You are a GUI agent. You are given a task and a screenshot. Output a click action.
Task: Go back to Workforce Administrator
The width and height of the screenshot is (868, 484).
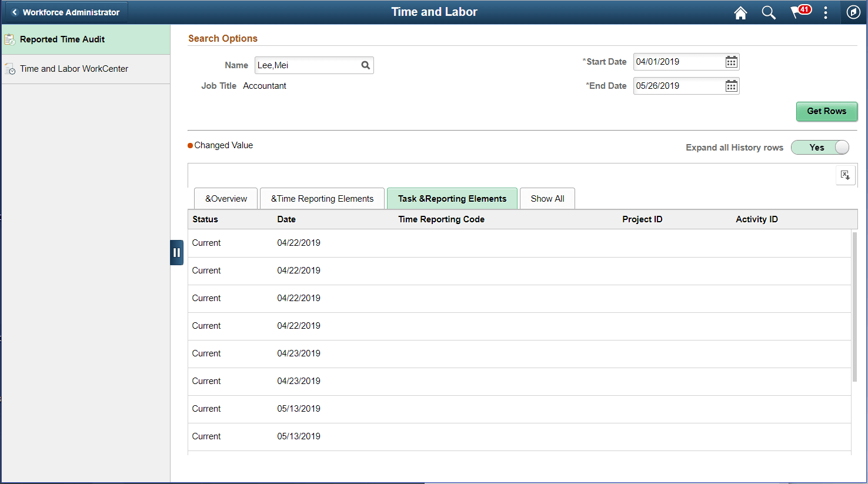point(65,11)
